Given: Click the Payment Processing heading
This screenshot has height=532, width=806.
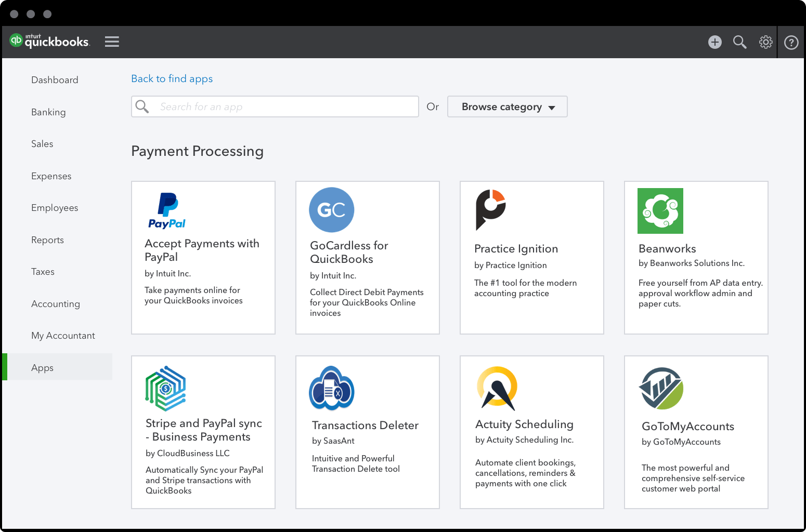Looking at the screenshot, I should [197, 151].
